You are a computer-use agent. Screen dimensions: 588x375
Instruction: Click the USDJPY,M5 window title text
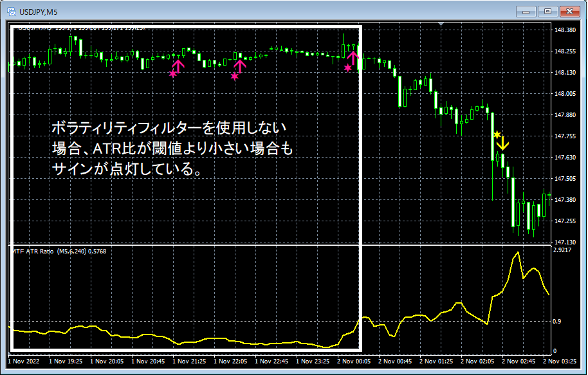(38, 12)
